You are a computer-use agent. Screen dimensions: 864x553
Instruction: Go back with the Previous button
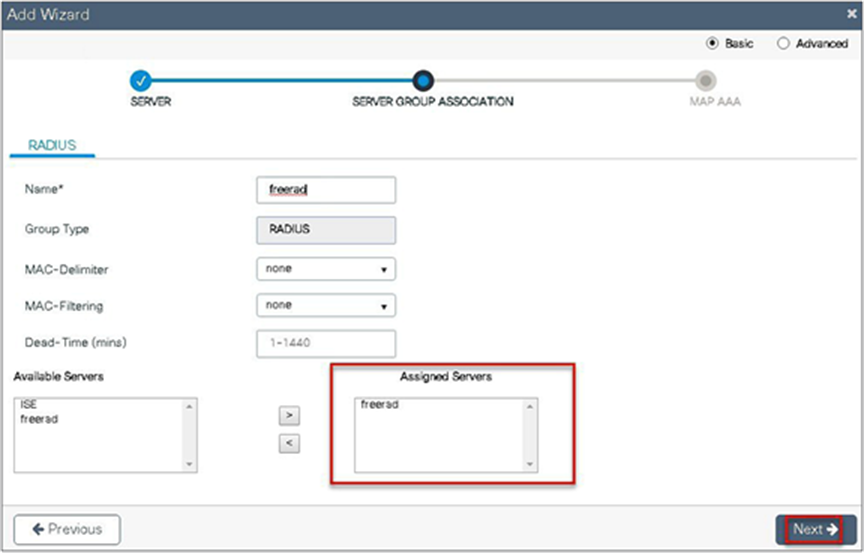(67, 529)
